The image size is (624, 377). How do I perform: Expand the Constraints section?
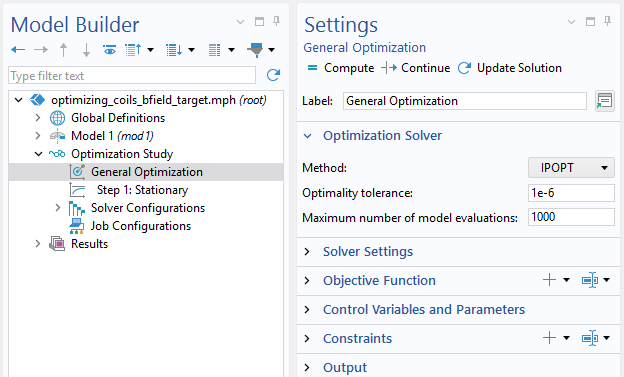(x=307, y=338)
